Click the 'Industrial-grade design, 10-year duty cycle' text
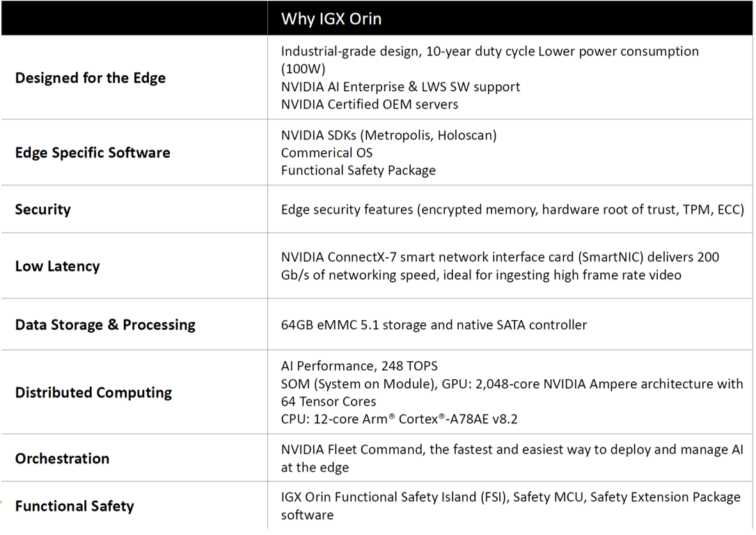This screenshot has height=535, width=756. [407, 51]
